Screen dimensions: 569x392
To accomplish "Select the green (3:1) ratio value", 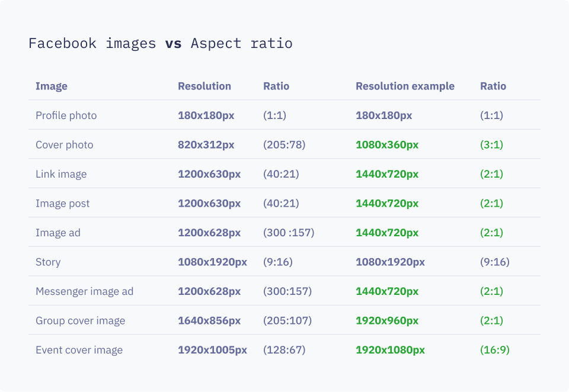I will pos(491,145).
